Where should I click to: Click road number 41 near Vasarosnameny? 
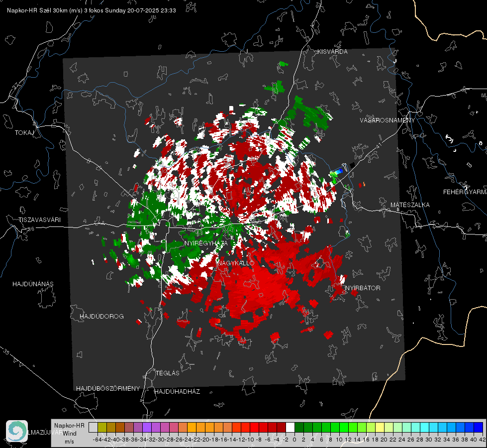[x=378, y=145]
